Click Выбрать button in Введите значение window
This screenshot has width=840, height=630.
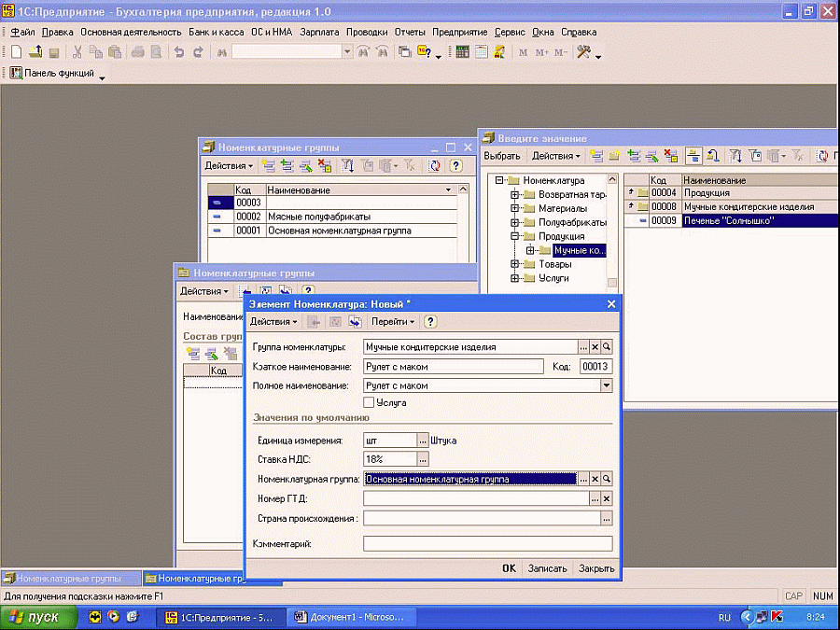(x=502, y=156)
